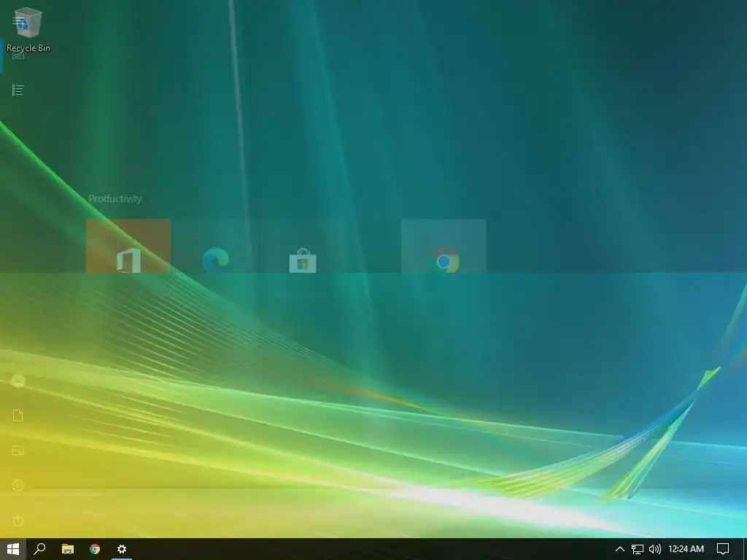Image resolution: width=747 pixels, height=560 pixels.
Task: Switch to Settings gear on taskbar
Action: pyautogui.click(x=122, y=549)
